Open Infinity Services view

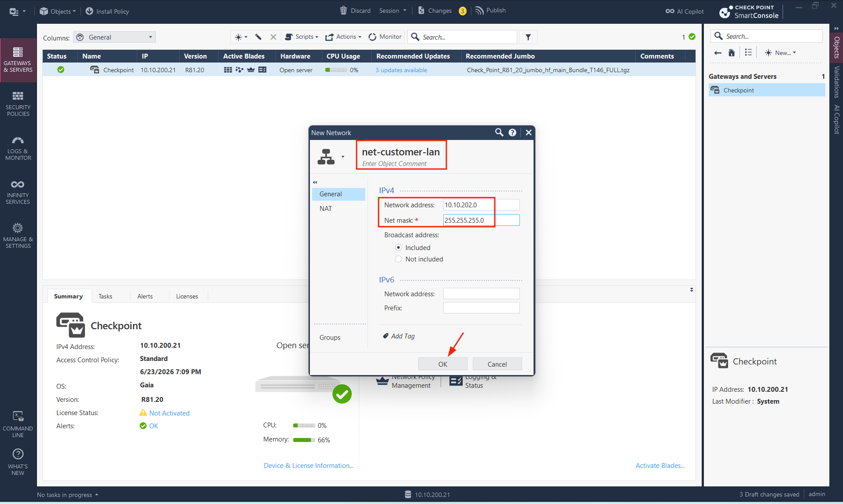tap(18, 192)
